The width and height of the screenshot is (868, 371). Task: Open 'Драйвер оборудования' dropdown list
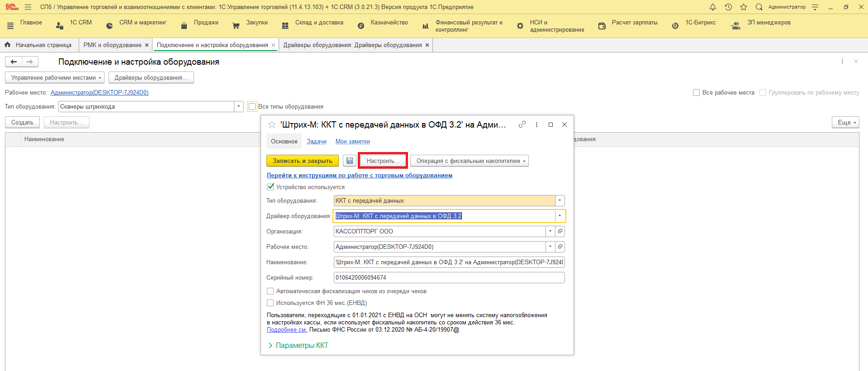[560, 216]
